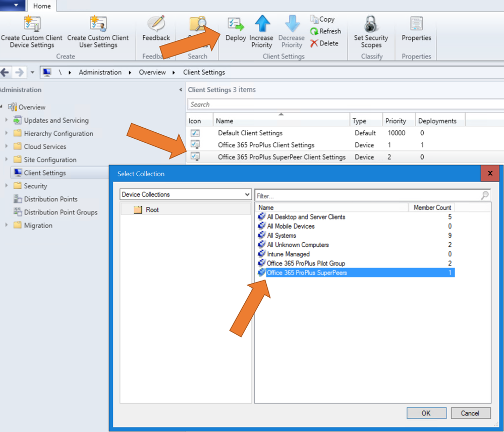Expand the Site Configuration node
504x432 pixels.
click(6, 159)
